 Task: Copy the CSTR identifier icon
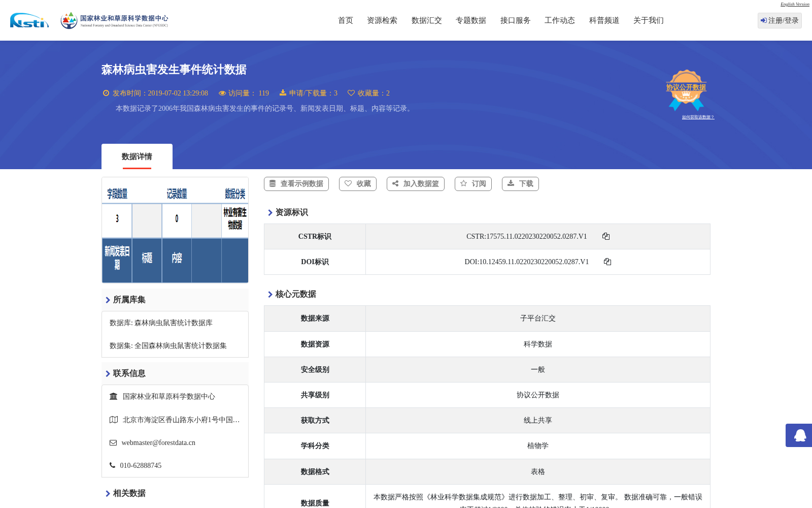click(606, 236)
